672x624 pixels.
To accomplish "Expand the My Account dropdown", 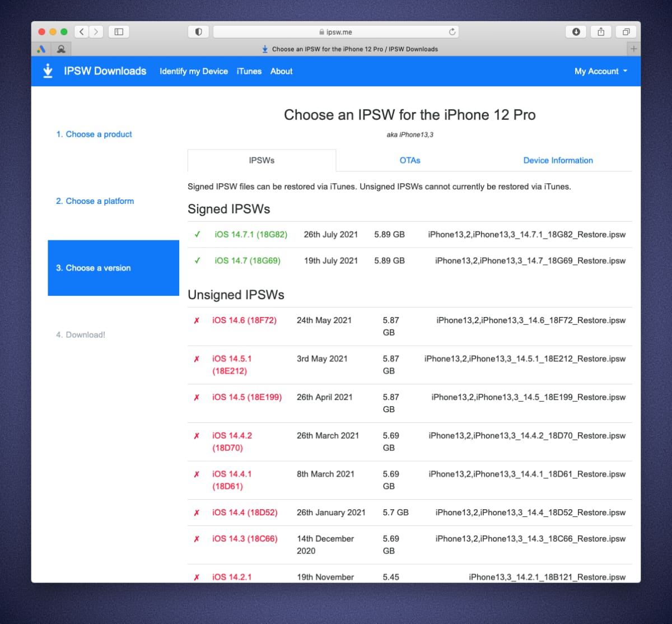I will [x=601, y=71].
